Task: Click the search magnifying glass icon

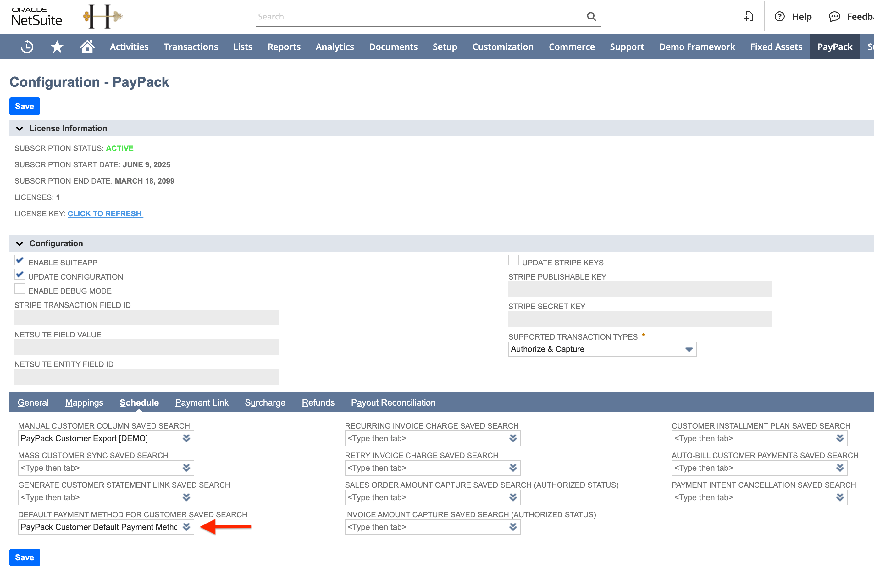Action: pyautogui.click(x=591, y=16)
